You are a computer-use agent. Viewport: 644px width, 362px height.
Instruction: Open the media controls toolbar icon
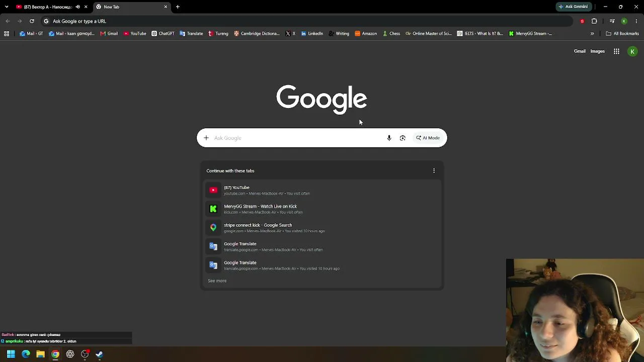point(612,21)
